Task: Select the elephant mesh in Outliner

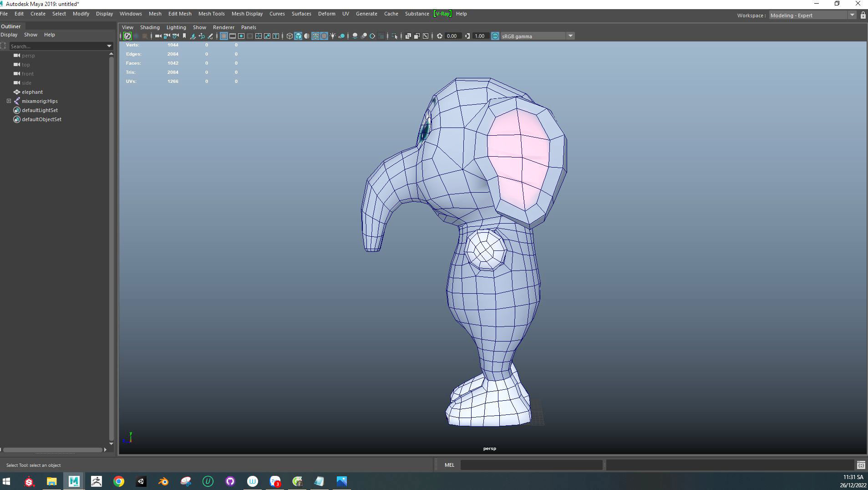Action: [x=32, y=92]
